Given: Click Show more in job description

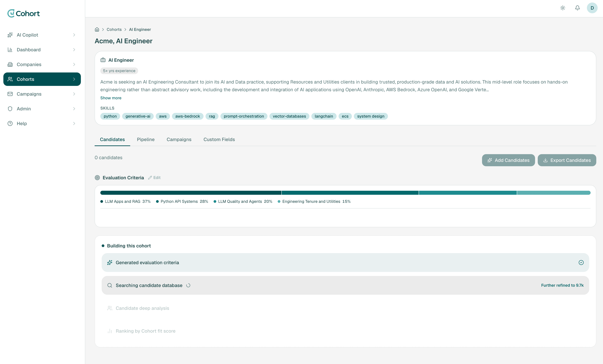Looking at the screenshot, I should (x=111, y=98).
